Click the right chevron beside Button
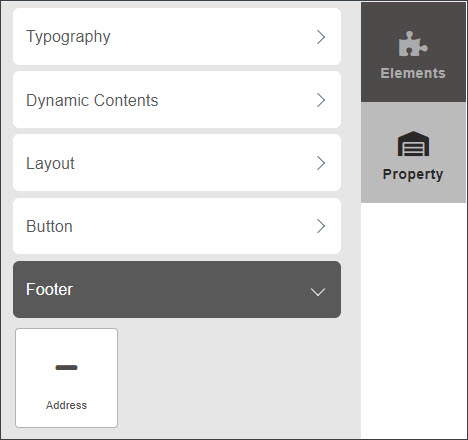 [321, 226]
